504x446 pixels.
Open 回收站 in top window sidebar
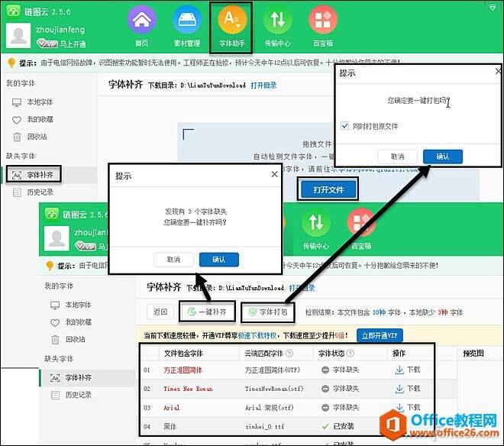[x=31, y=137]
